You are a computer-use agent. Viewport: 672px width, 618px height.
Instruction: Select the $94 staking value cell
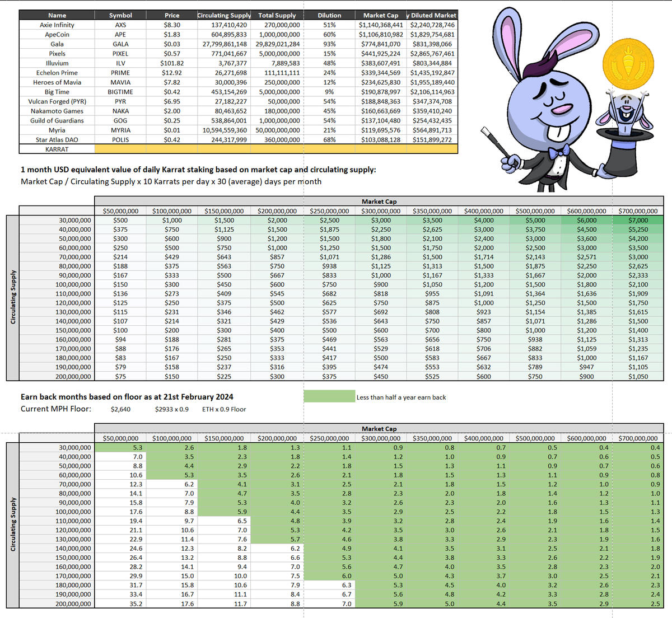tap(120, 339)
